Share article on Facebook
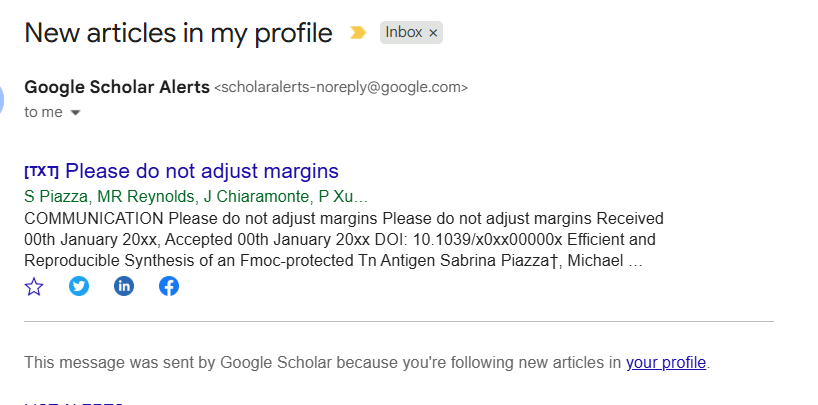This screenshot has height=405, width=818. coord(169,287)
